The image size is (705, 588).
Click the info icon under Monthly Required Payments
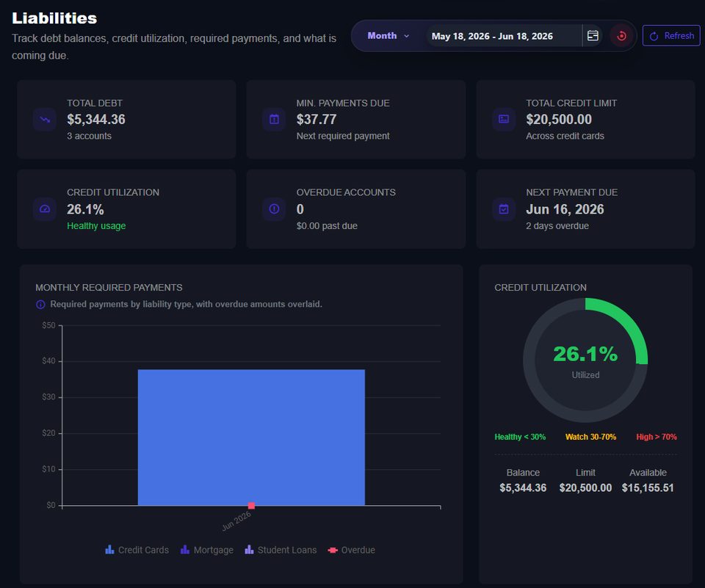40,305
